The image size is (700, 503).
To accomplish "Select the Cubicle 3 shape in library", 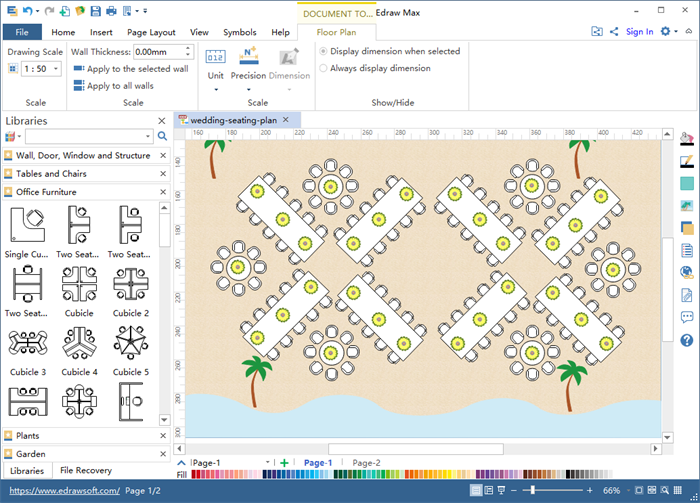I will coord(26,345).
